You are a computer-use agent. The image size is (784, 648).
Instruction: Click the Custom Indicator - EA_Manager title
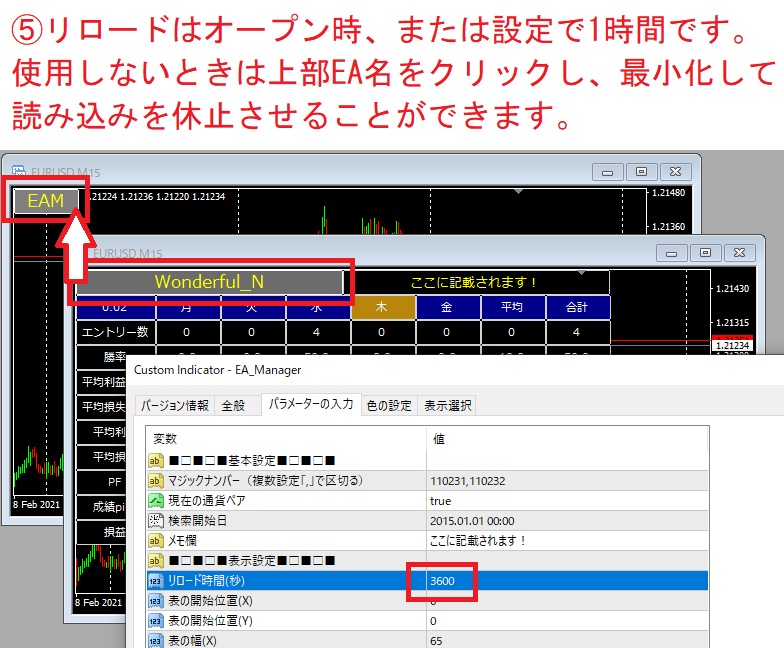218,370
